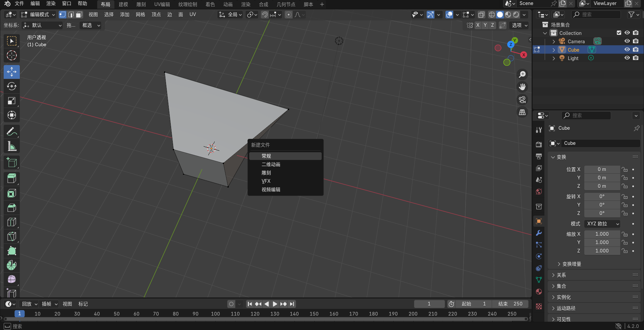
Task: Switch to the Modeling workspace tab
Action: pyautogui.click(x=123, y=4)
